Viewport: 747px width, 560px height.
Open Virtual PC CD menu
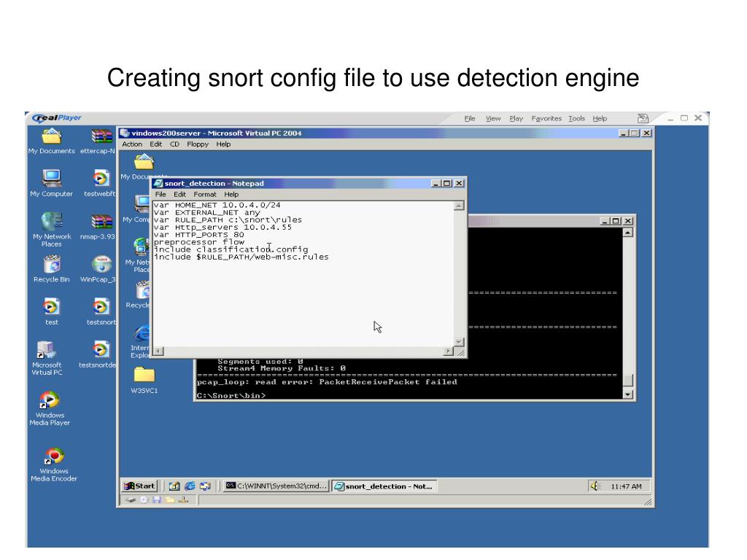coord(175,144)
